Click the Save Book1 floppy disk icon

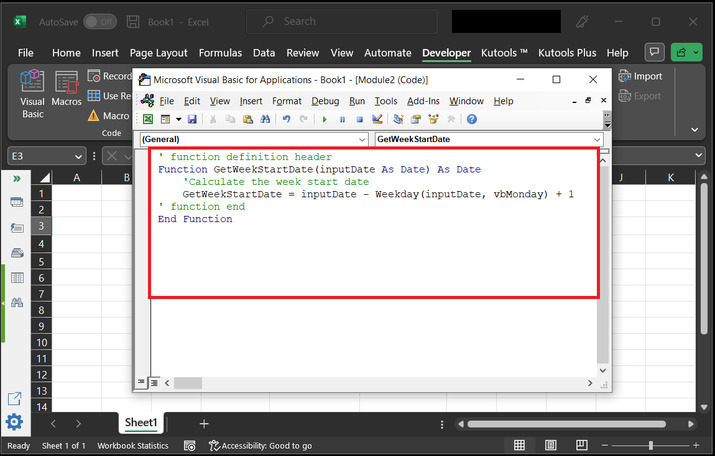(193, 119)
